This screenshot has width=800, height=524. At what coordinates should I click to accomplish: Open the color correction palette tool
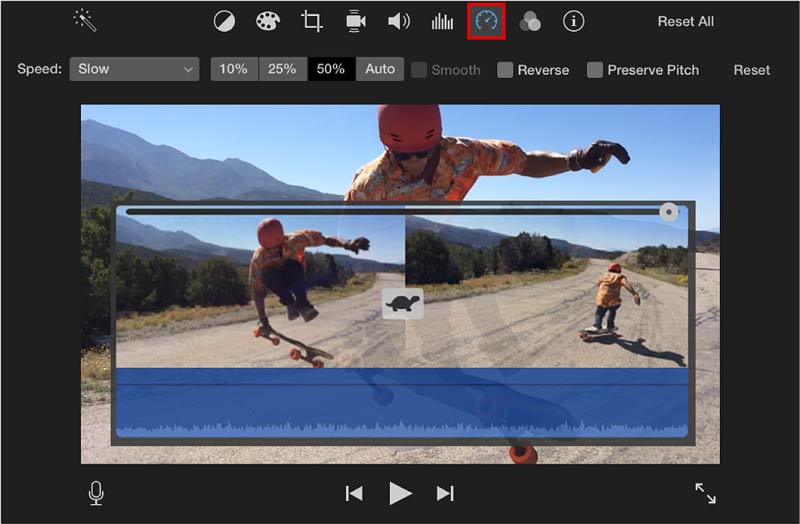click(x=268, y=21)
